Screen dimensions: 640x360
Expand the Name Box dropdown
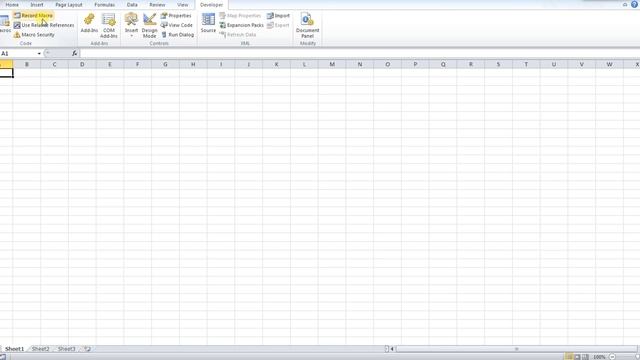point(39,53)
